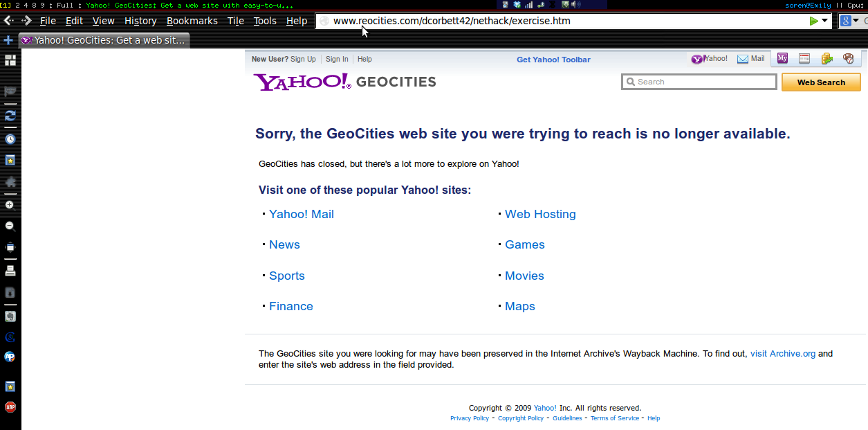
Task: Open the Tools menu
Action: click(x=265, y=21)
